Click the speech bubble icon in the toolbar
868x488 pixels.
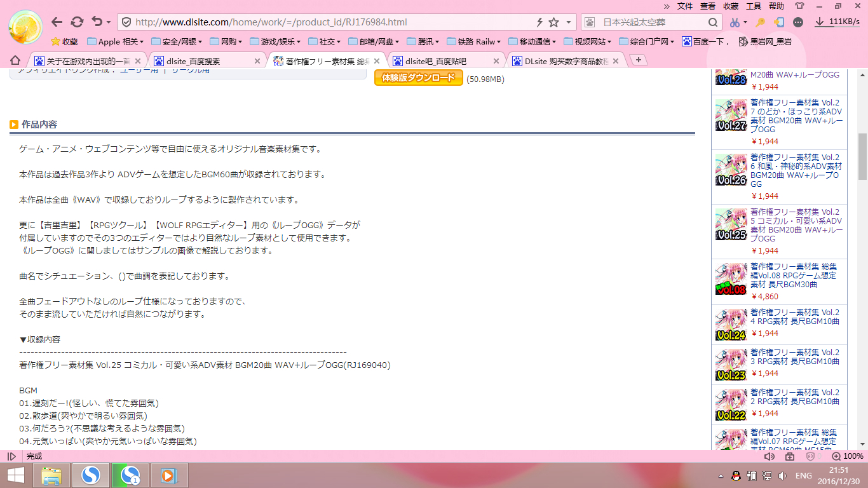pyautogui.click(x=799, y=22)
